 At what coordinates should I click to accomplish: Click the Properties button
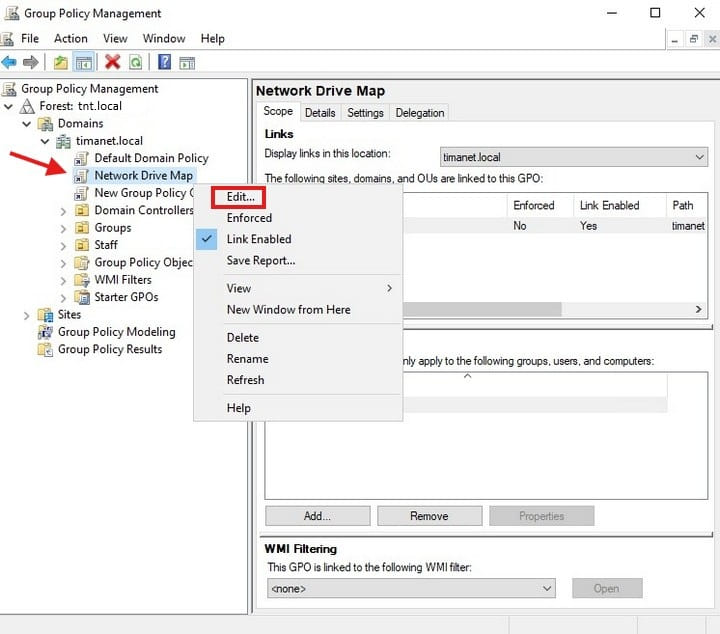[x=541, y=516]
